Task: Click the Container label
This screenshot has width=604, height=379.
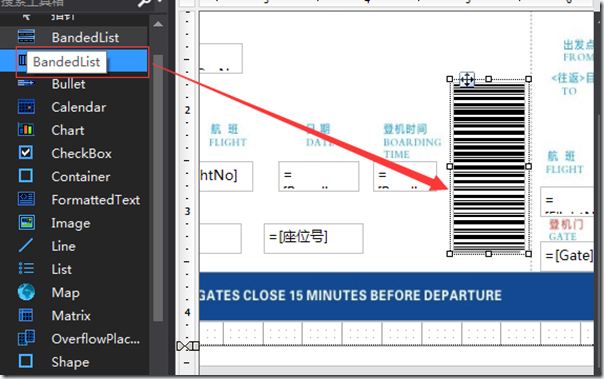Action: [x=81, y=176]
